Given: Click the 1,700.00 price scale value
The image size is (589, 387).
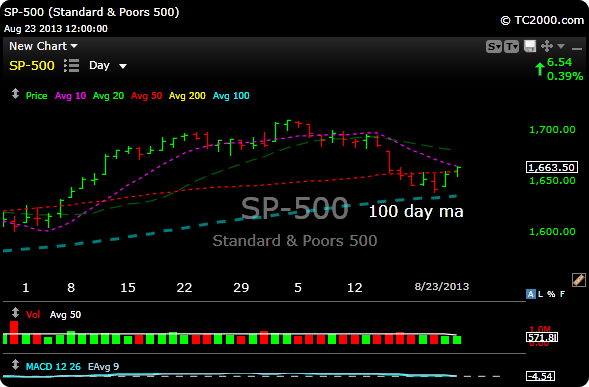Looking at the screenshot, I should coord(552,130).
